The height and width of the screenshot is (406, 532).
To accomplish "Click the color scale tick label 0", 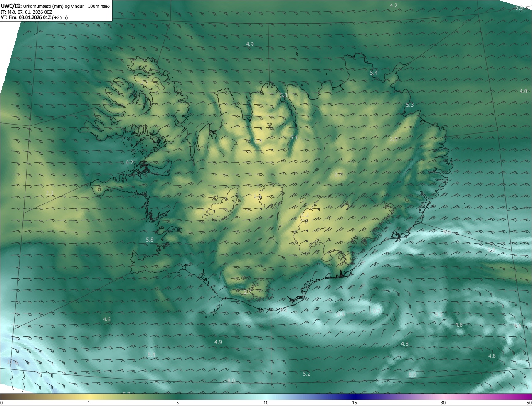I will pos(2,403).
